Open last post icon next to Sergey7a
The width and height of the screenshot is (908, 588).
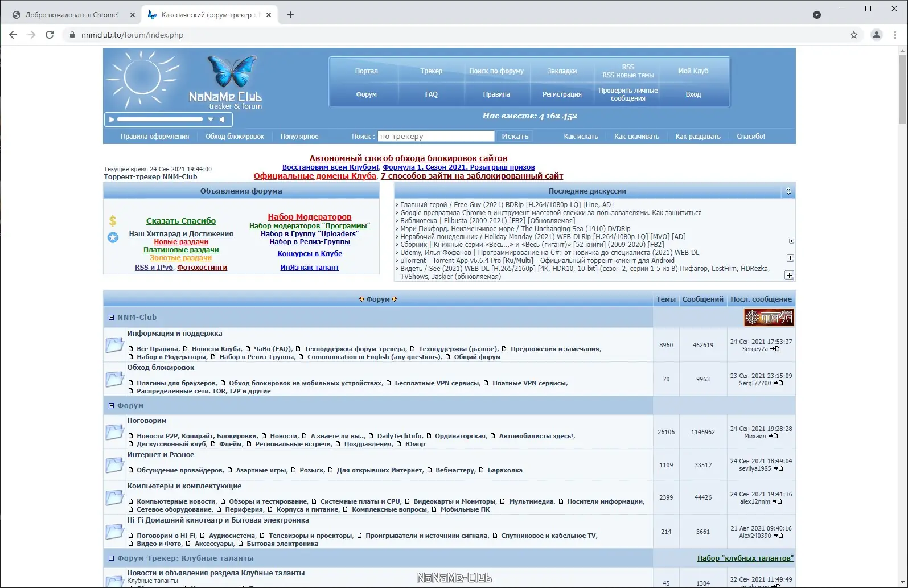[x=775, y=349]
